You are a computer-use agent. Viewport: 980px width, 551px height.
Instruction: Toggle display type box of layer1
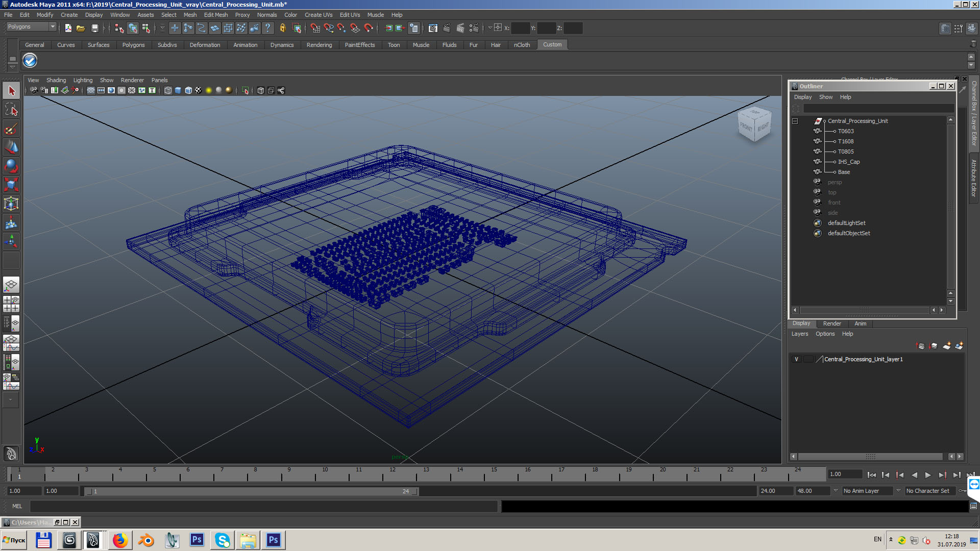[x=808, y=359]
